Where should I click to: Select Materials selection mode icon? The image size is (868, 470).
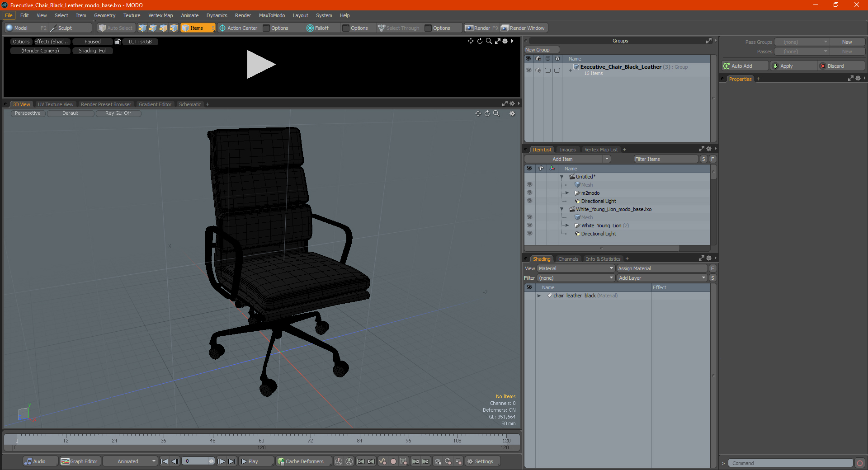(x=174, y=28)
